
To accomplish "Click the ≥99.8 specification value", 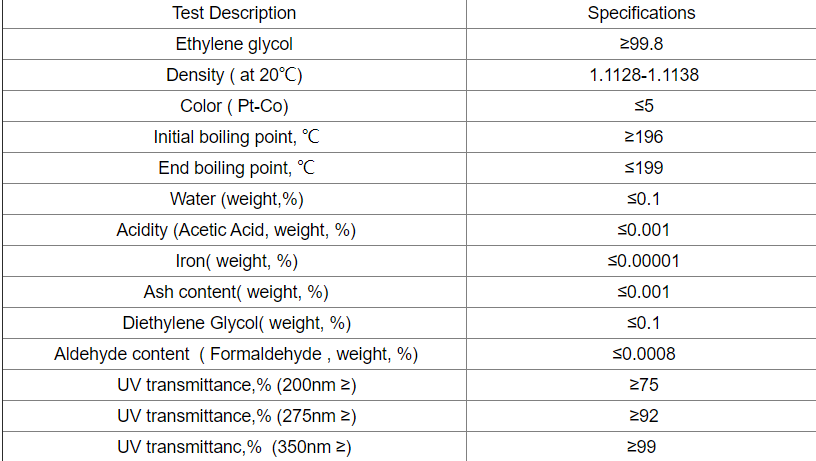I will pos(641,44).
